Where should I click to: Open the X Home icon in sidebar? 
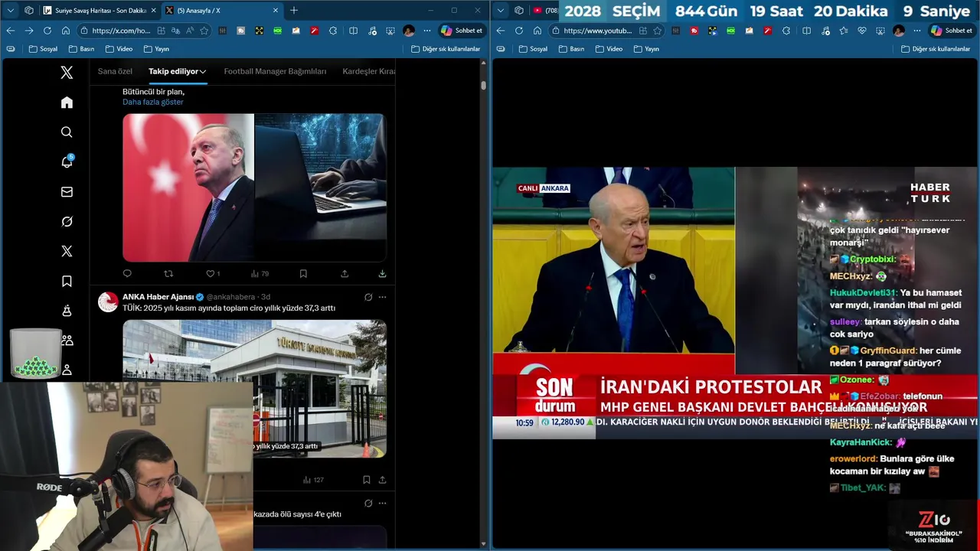coord(67,103)
